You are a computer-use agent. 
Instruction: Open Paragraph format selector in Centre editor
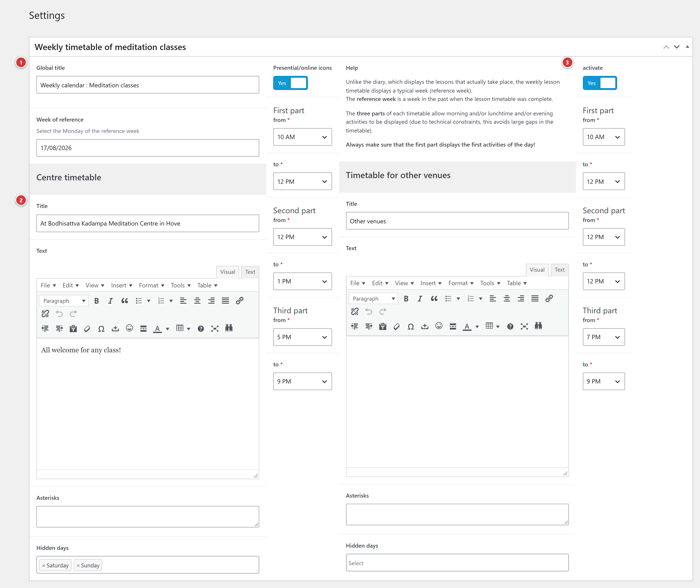coord(64,301)
